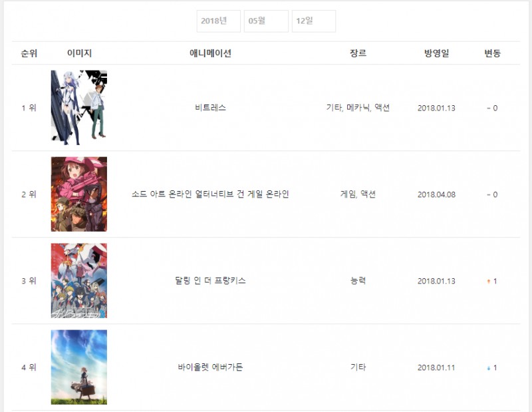Click the 기타, 메카닉, 액션 genre text
This screenshot has width=532, height=412.
[358, 108]
